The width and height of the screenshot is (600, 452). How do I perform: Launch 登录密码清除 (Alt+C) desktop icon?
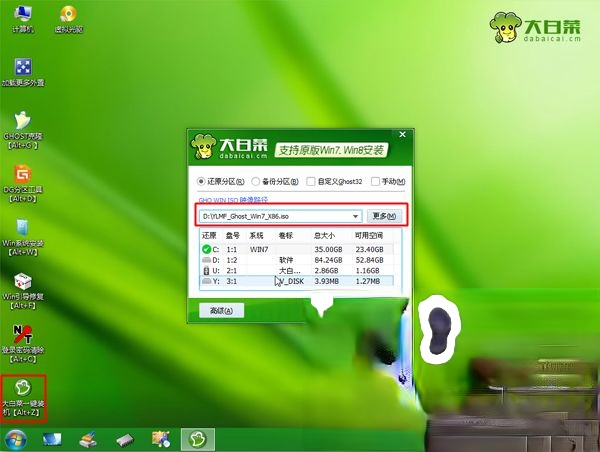23,344
